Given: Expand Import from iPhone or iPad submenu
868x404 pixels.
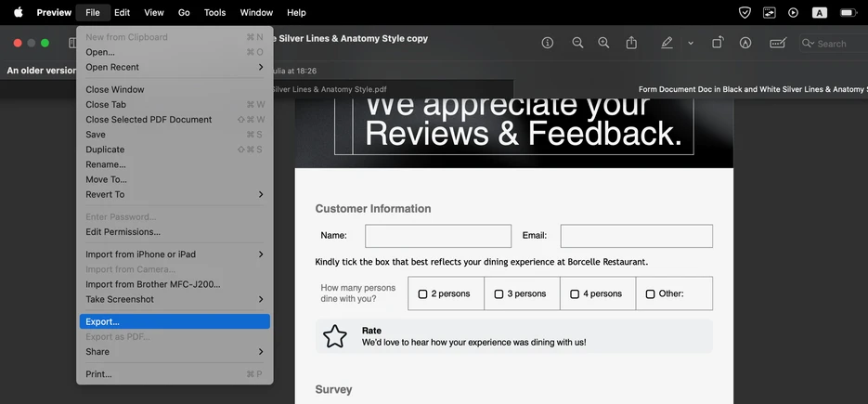Looking at the screenshot, I should 175,254.
